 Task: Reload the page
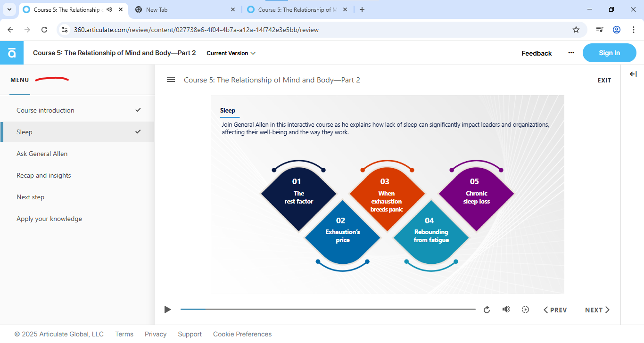point(44,30)
